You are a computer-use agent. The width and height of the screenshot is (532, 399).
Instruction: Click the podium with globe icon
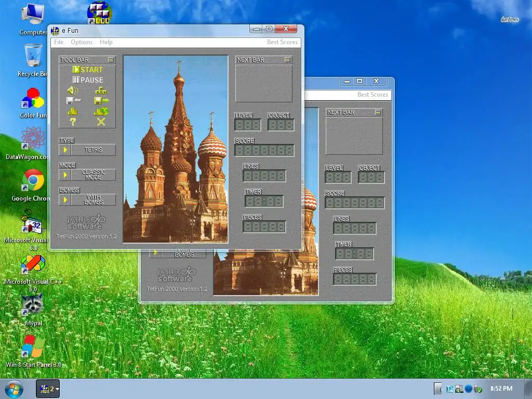[101, 111]
